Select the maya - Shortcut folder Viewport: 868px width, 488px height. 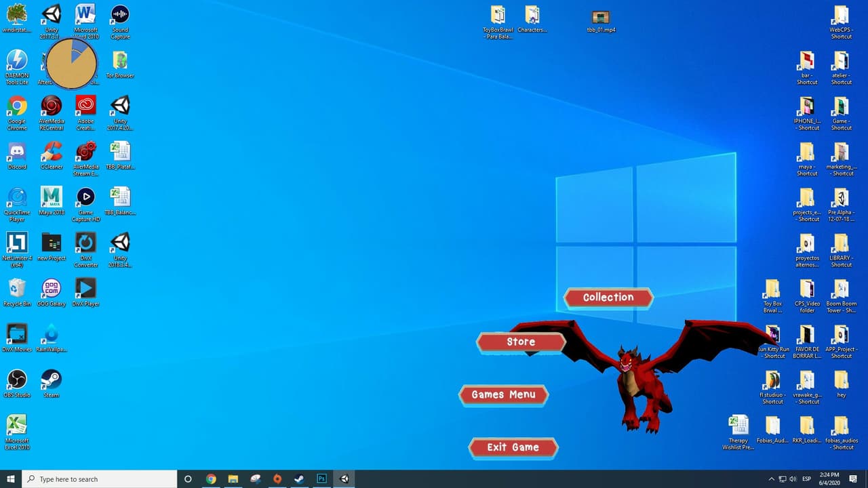pyautogui.click(x=806, y=159)
